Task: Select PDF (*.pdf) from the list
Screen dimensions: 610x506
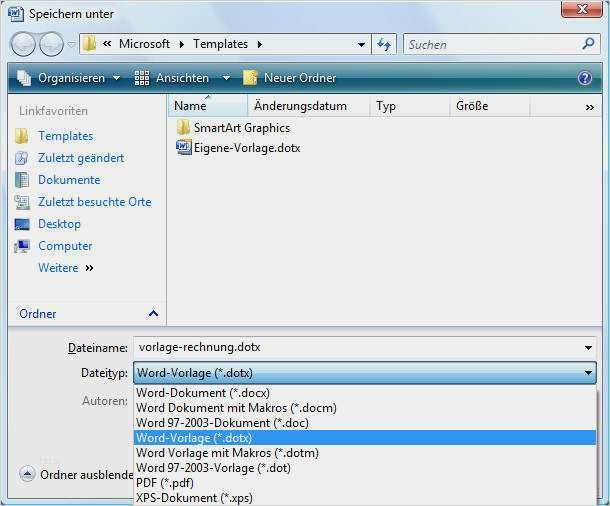Action: click(x=166, y=483)
